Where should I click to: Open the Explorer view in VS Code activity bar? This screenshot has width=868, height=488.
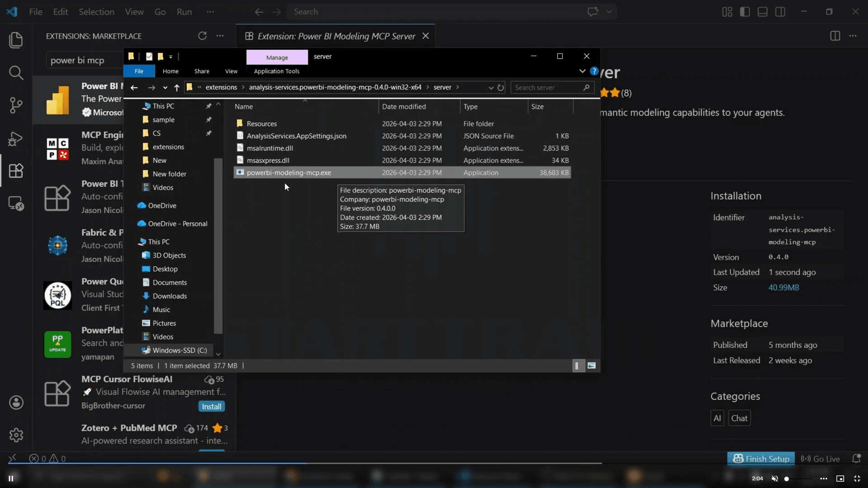point(16,40)
